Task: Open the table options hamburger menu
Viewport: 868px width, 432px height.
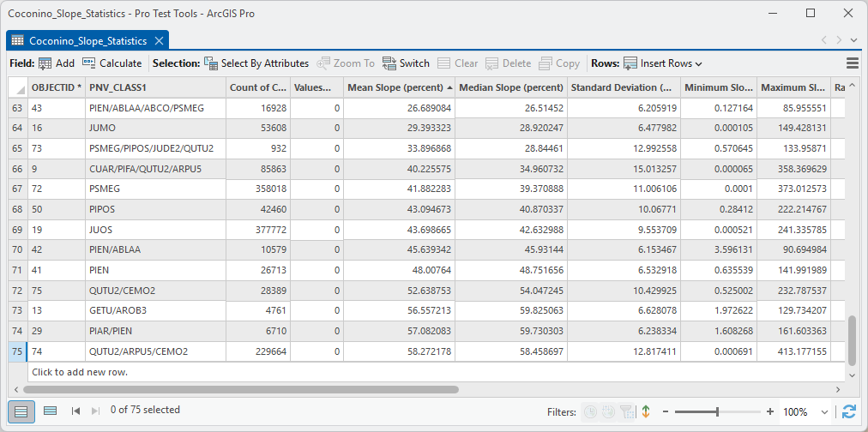Action: (853, 63)
